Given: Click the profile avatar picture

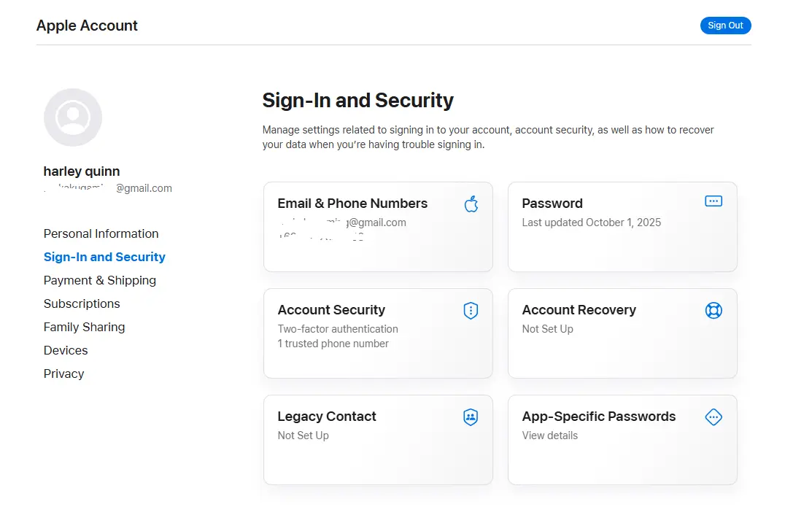Looking at the screenshot, I should click(72, 117).
